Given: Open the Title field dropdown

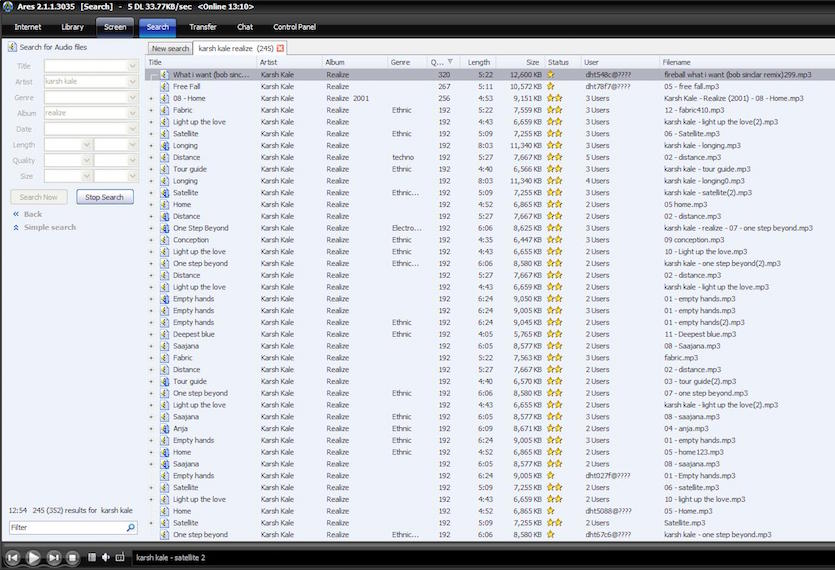Looking at the screenshot, I should click(x=132, y=66).
